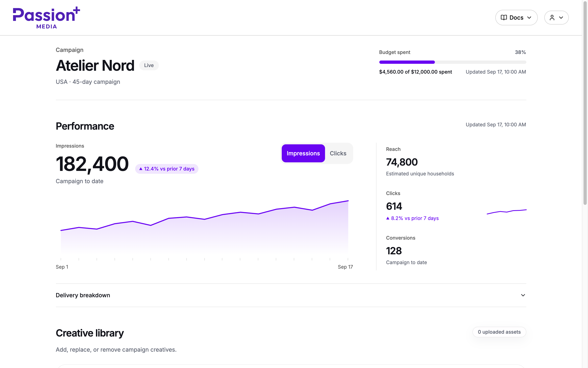Switch chart to Impressions tab

[x=303, y=153]
